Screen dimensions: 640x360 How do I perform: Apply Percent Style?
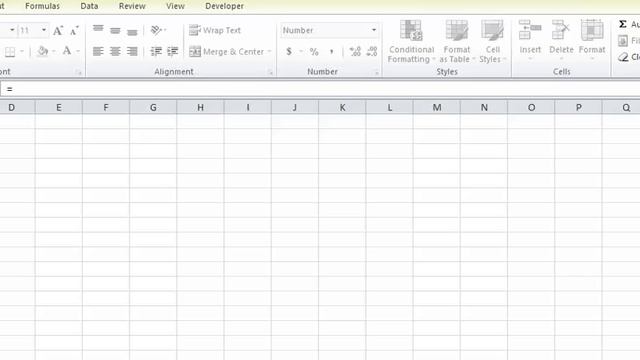(x=314, y=51)
